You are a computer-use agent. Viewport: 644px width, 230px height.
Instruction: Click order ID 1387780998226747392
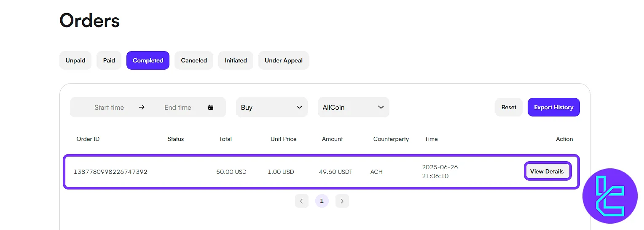pyautogui.click(x=110, y=172)
